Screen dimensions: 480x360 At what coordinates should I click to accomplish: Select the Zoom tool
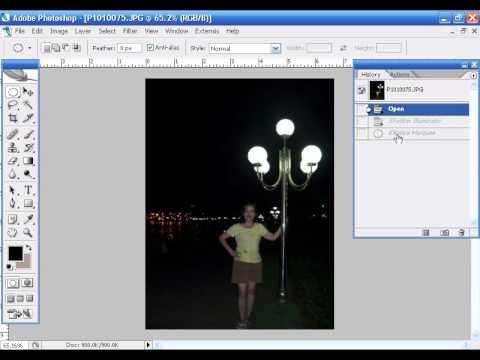coord(28,232)
